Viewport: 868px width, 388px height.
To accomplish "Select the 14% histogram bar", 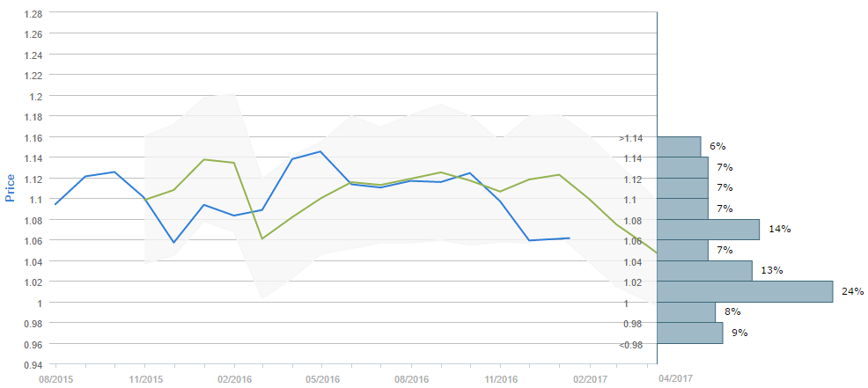I will (708, 230).
